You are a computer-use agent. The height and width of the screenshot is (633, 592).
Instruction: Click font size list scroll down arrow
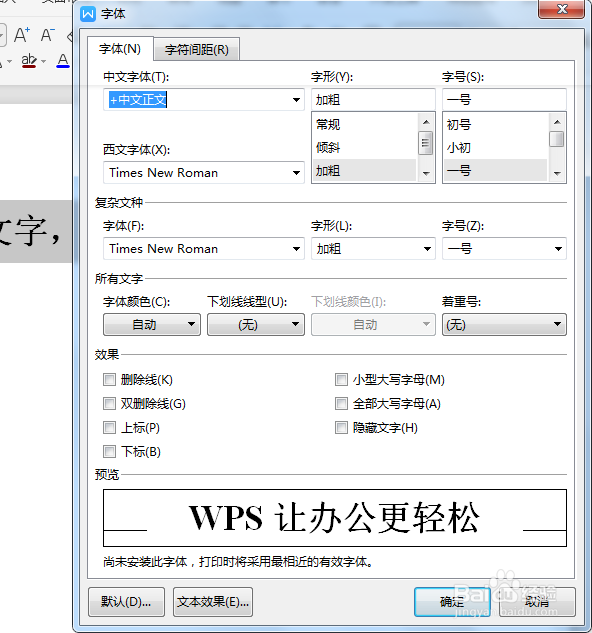click(x=557, y=174)
